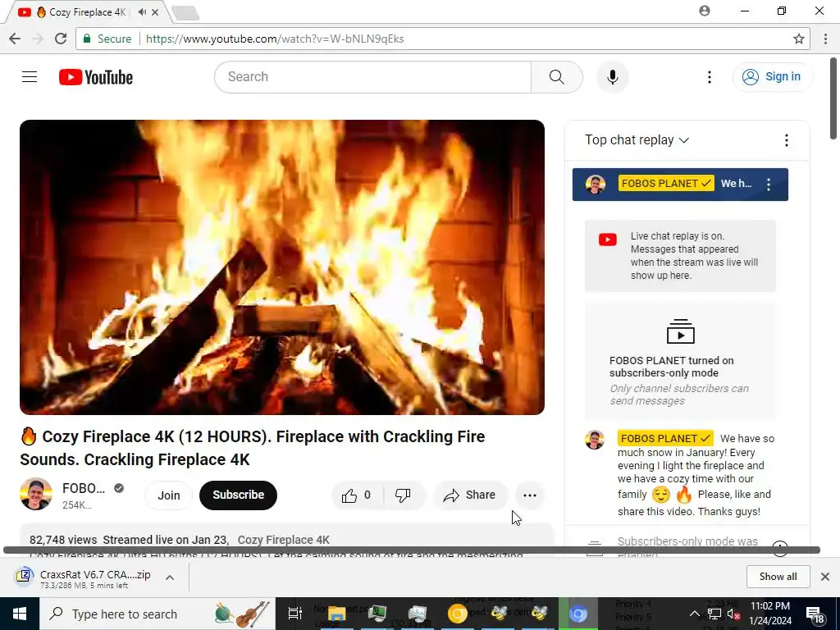
Task: Click the address bar URL
Action: pos(275,39)
